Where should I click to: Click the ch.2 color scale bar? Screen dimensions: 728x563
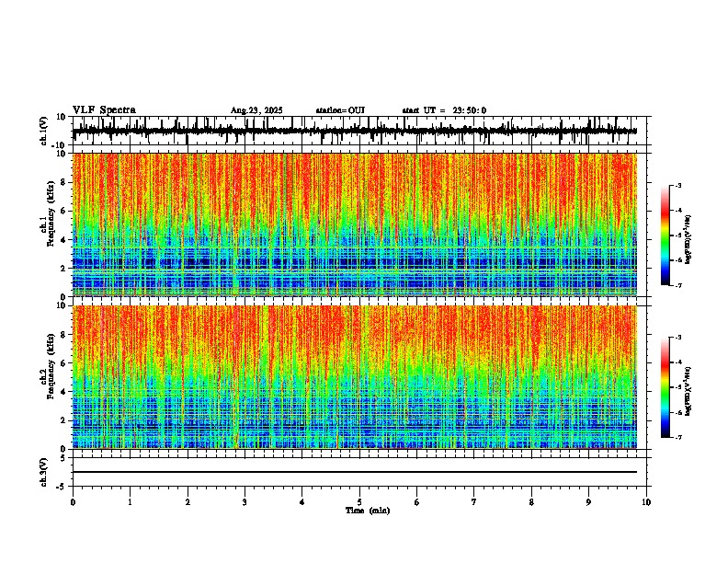pos(665,387)
